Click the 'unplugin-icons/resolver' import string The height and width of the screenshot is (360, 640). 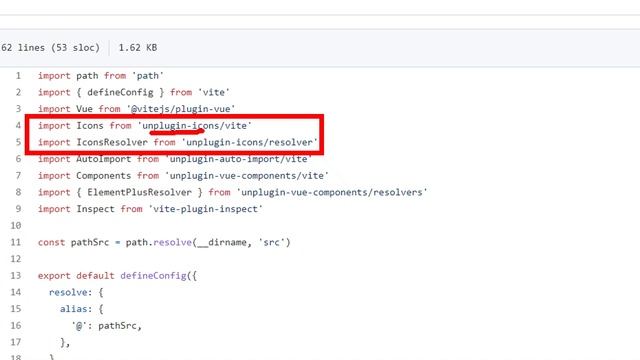[249, 142]
